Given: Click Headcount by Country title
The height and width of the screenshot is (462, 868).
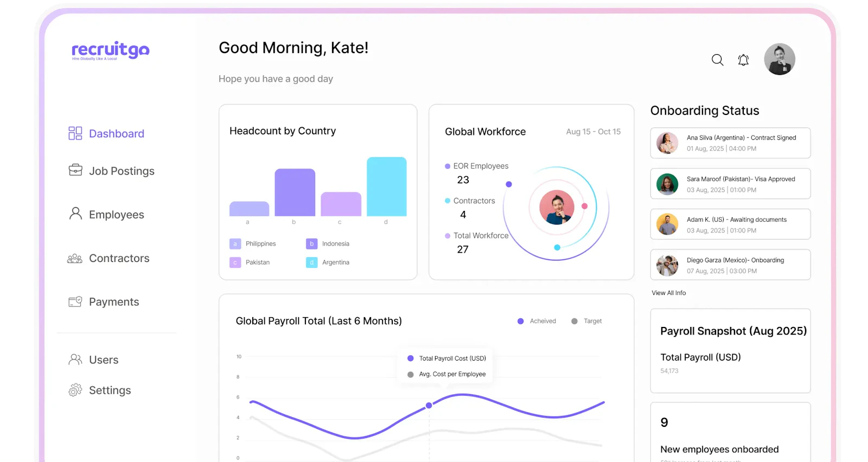Looking at the screenshot, I should tap(283, 131).
